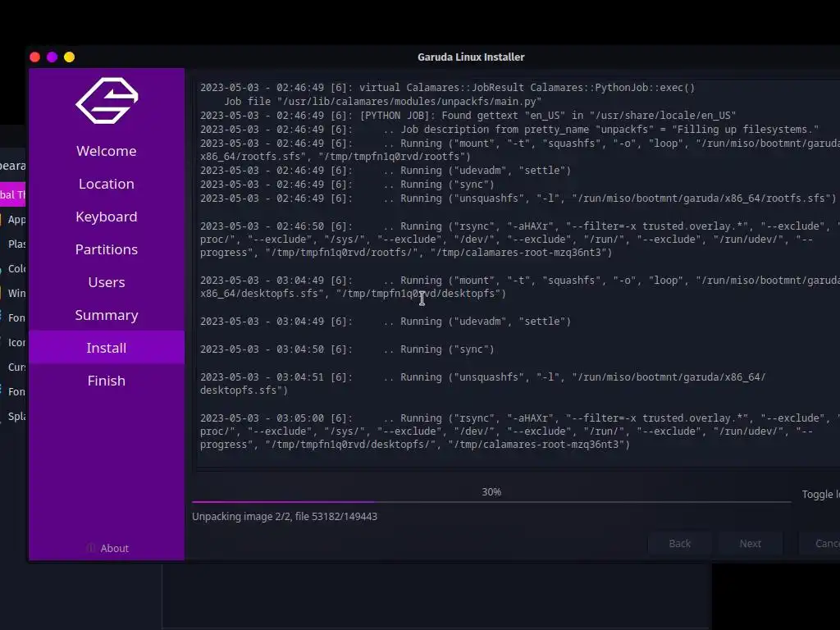Select the highlighted Install step

tap(107, 348)
